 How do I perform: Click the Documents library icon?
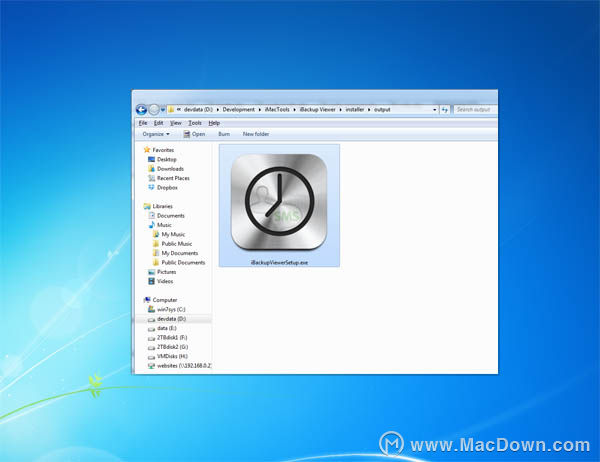click(x=152, y=215)
